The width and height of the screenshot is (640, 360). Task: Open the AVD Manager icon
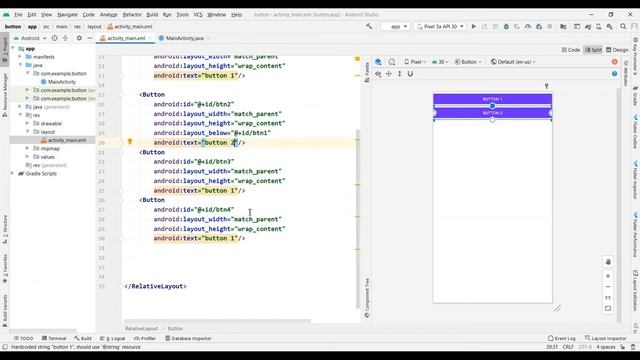598,27
